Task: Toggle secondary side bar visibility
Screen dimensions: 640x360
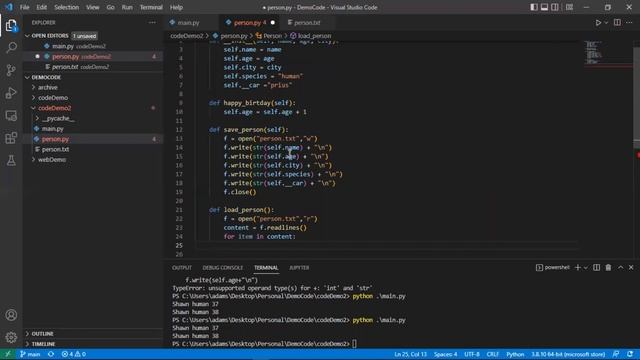Action: tap(555, 7)
